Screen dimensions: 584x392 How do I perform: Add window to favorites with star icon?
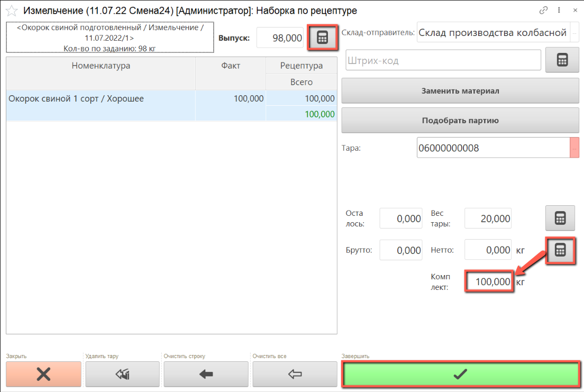11,11
